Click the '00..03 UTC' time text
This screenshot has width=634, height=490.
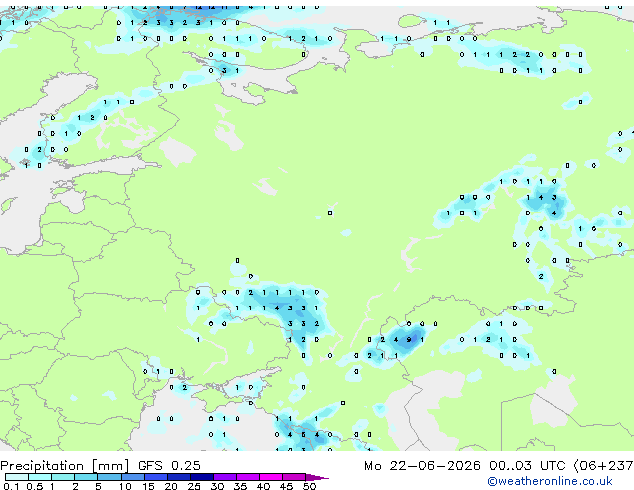point(526,466)
